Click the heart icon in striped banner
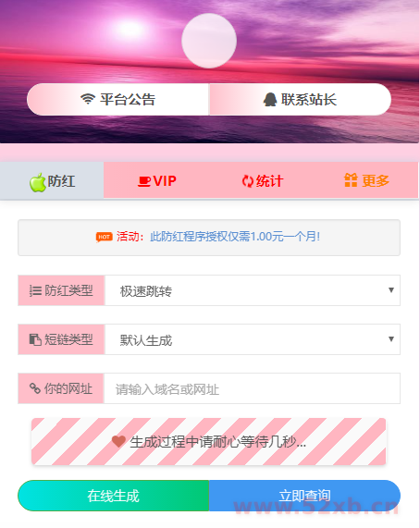The height and width of the screenshot is (528, 420). (118, 441)
